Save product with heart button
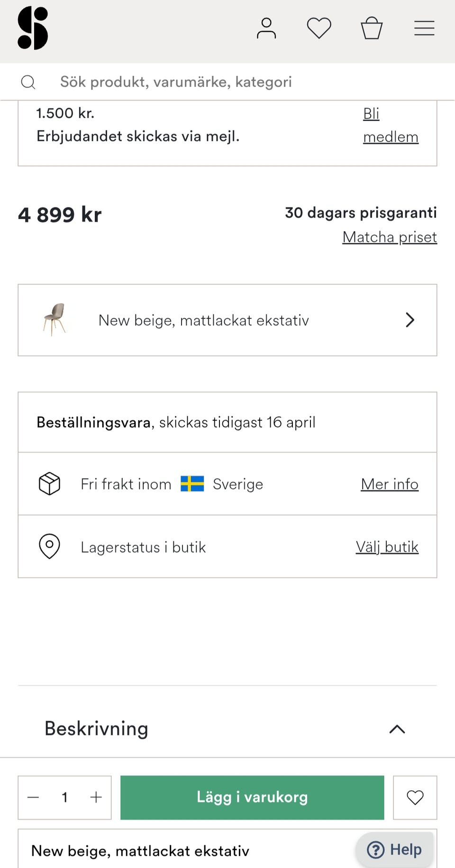Screen dimensions: 455x868 [x=415, y=797]
